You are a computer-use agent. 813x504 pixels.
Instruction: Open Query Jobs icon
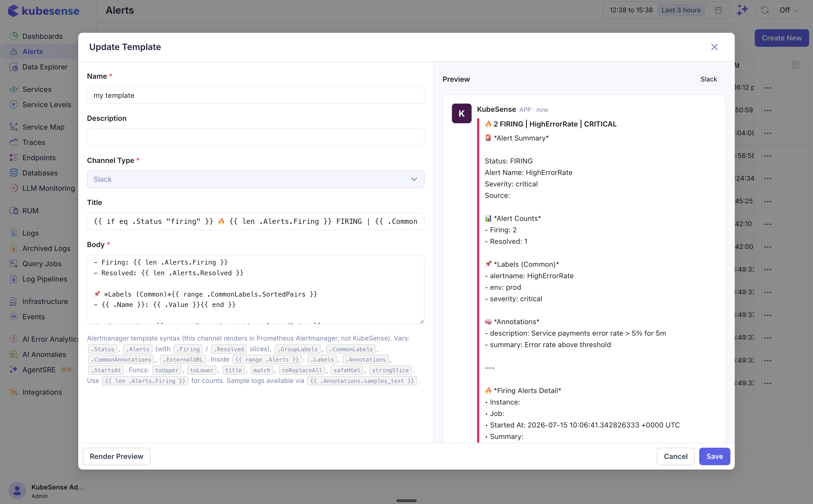(14, 263)
